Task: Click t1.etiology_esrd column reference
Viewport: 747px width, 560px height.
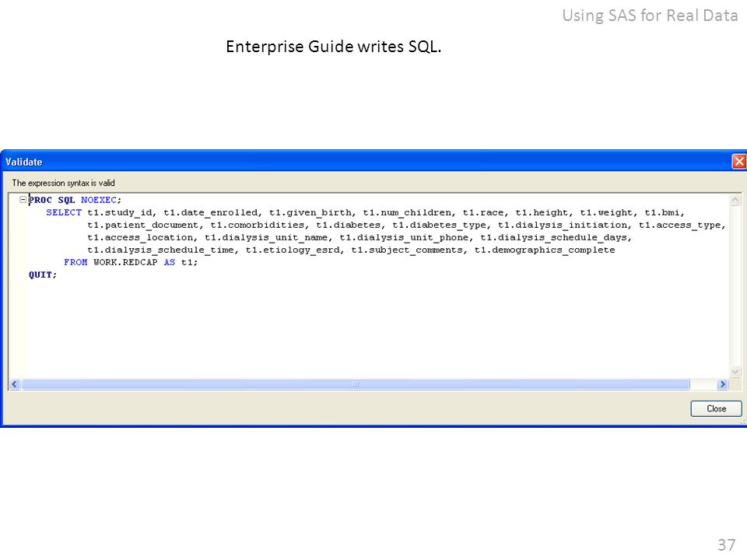Action: 295,250
